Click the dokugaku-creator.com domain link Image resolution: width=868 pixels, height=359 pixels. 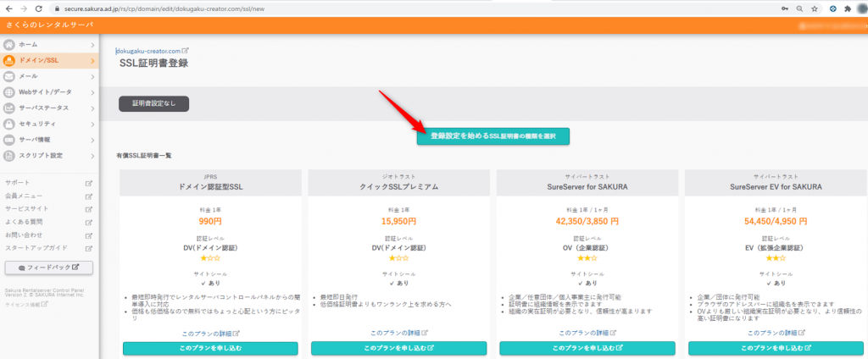(x=147, y=50)
